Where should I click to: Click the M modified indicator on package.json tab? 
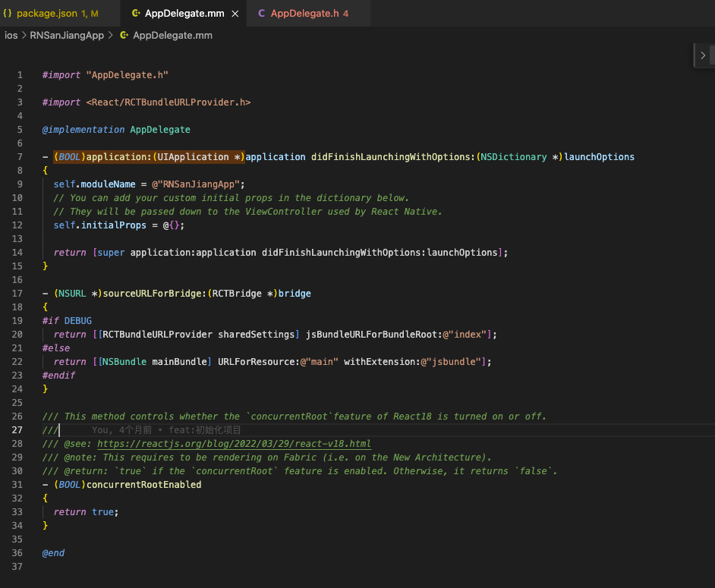94,13
